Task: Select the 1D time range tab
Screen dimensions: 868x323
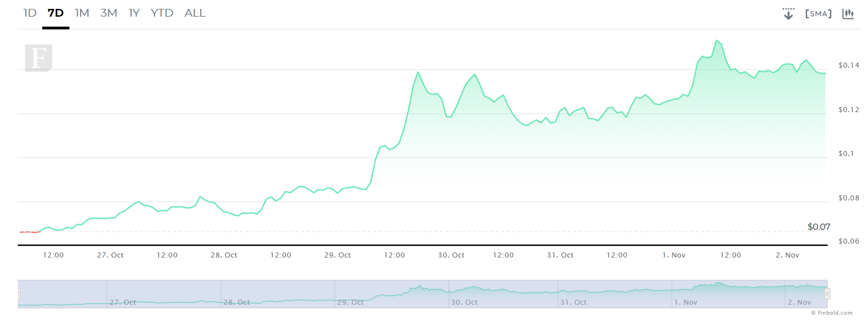Action: pos(30,13)
